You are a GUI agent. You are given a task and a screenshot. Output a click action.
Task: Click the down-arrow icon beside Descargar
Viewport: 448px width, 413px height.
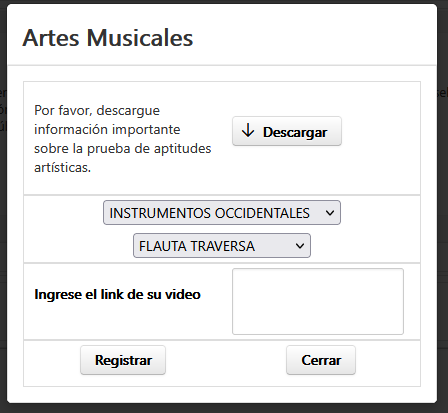point(248,131)
